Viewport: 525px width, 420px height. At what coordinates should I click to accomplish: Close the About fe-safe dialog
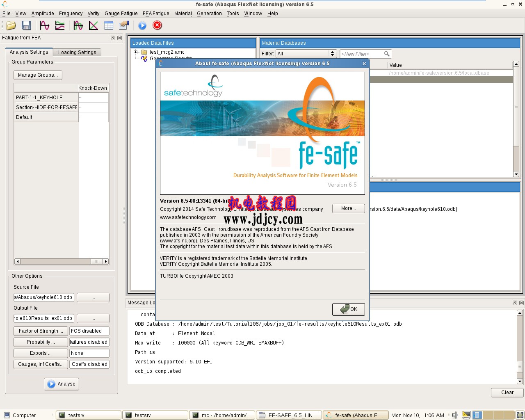tap(364, 64)
